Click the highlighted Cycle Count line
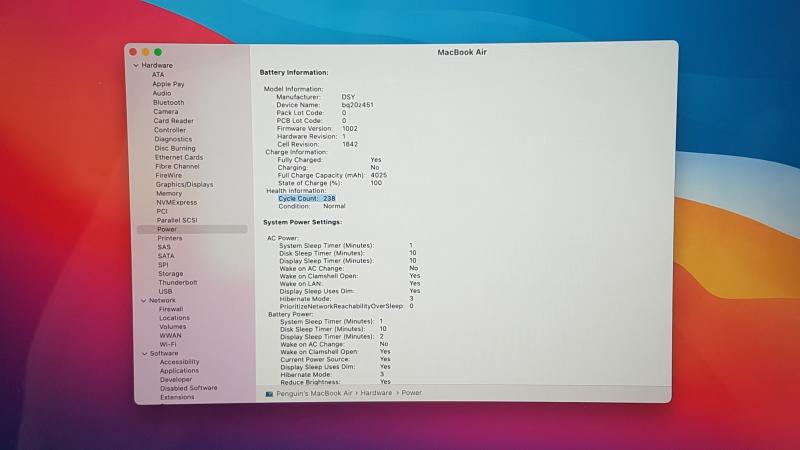 [x=307, y=198]
